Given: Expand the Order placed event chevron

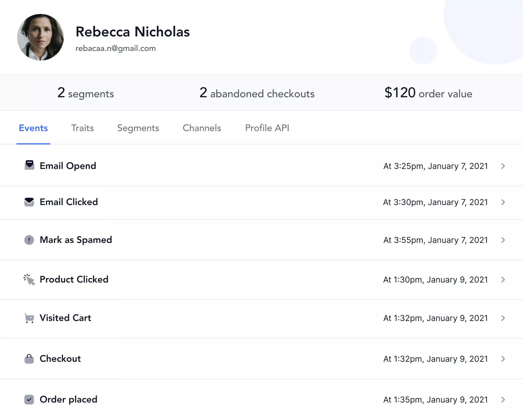Looking at the screenshot, I should (x=503, y=400).
